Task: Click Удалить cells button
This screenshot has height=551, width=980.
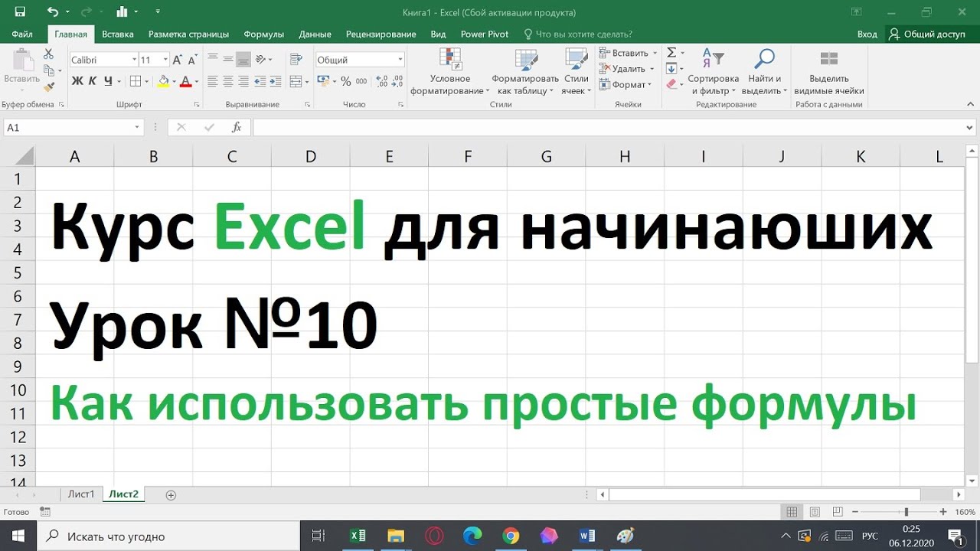Action: [x=626, y=69]
